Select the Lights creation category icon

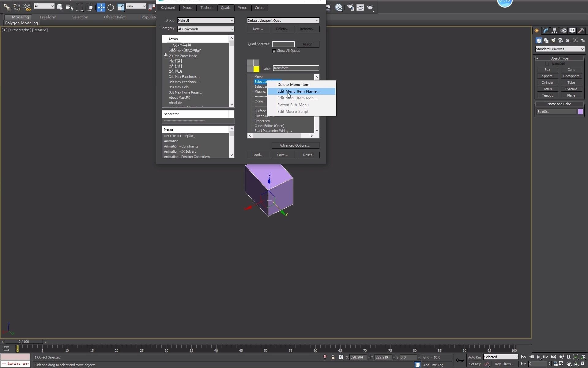tap(553, 40)
